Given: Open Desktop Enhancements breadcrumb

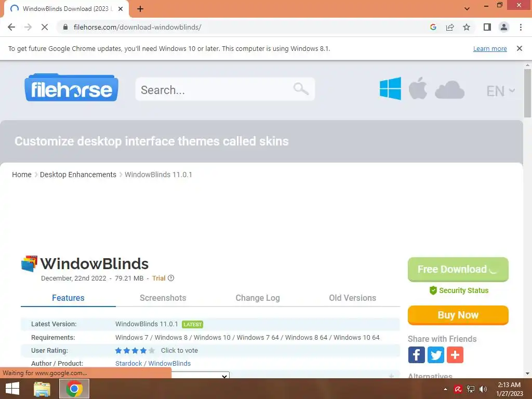Looking at the screenshot, I should tap(78, 175).
